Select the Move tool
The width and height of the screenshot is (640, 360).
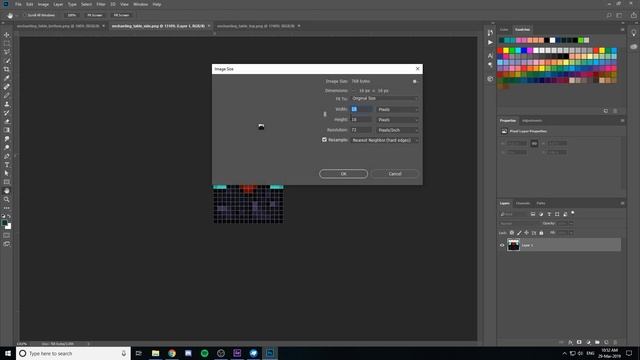[x=7, y=35]
